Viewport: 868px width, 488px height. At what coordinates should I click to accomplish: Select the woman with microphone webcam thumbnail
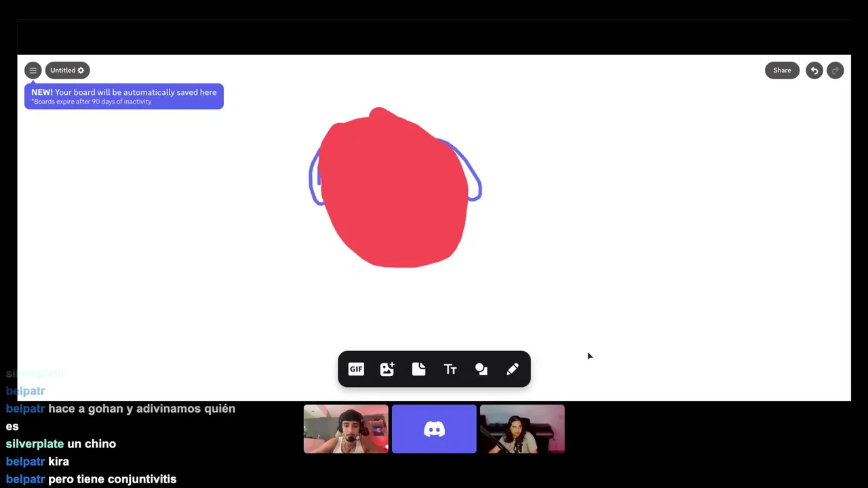(x=522, y=429)
